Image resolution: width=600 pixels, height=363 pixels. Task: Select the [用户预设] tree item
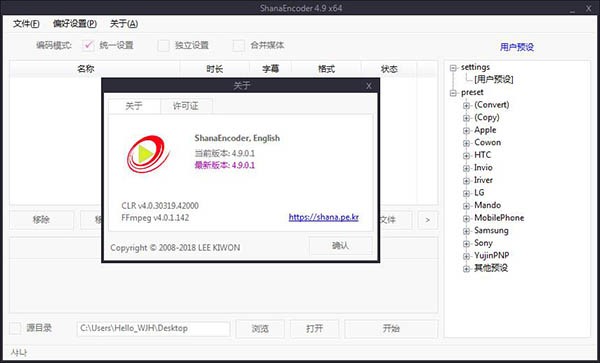[494, 80]
